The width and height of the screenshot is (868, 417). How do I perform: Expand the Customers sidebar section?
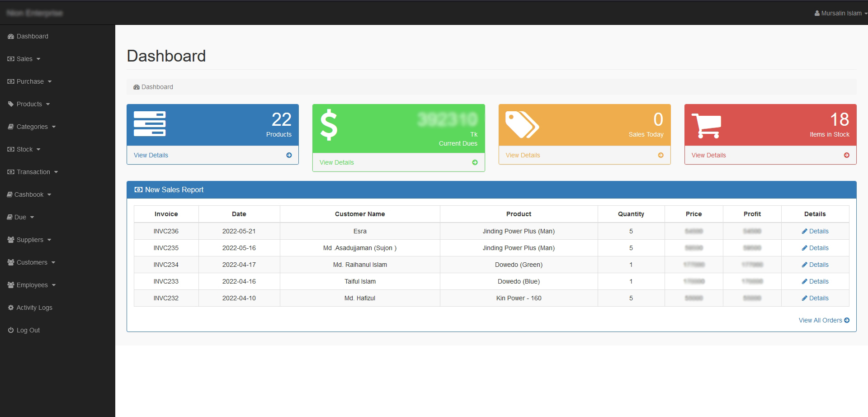[32, 262]
